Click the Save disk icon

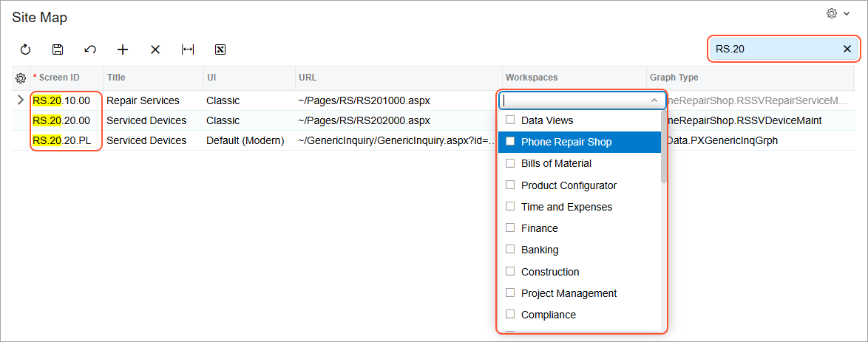[x=58, y=49]
